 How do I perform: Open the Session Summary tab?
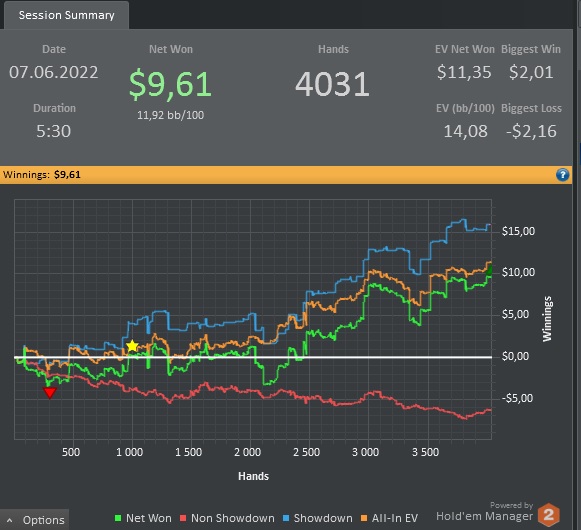[x=66, y=15]
